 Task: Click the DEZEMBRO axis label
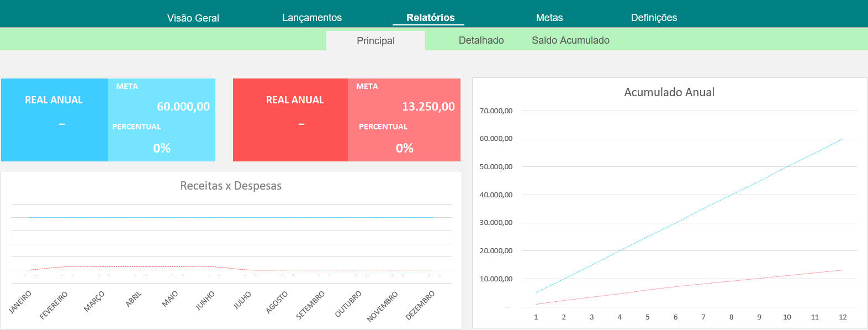click(420, 305)
